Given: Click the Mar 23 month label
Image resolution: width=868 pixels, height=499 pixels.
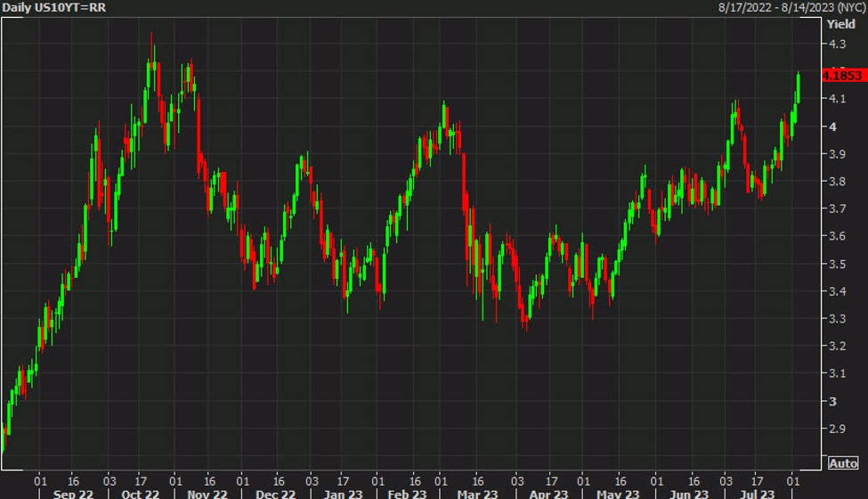Looking at the screenshot, I should click(478, 494).
